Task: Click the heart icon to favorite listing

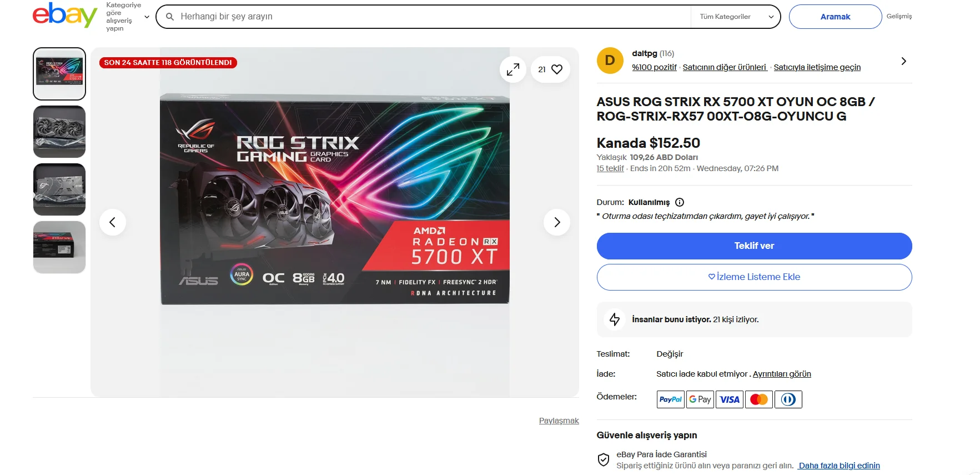Action: point(556,69)
